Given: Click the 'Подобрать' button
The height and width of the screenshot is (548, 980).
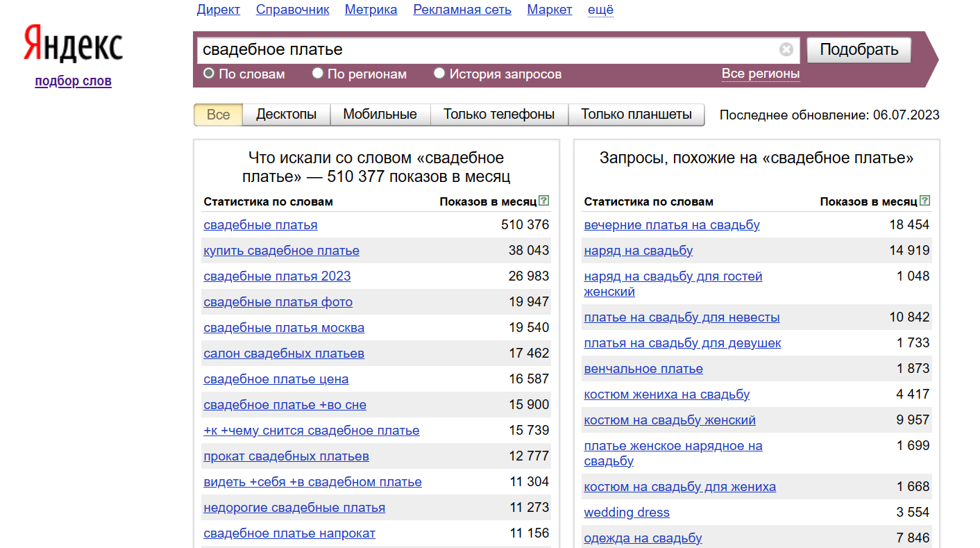Looking at the screenshot, I should (859, 50).
